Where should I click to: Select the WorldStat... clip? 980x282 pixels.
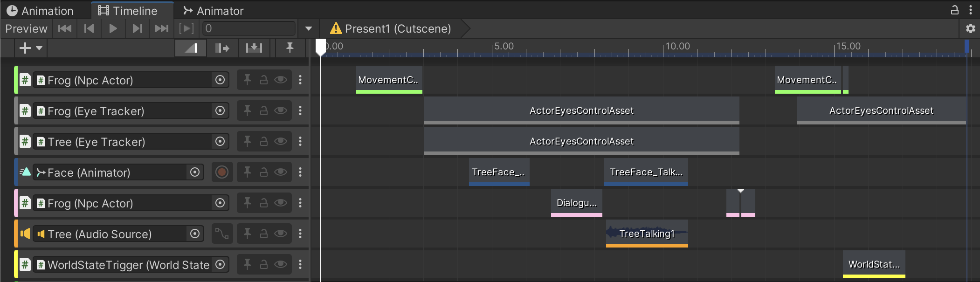874,264
